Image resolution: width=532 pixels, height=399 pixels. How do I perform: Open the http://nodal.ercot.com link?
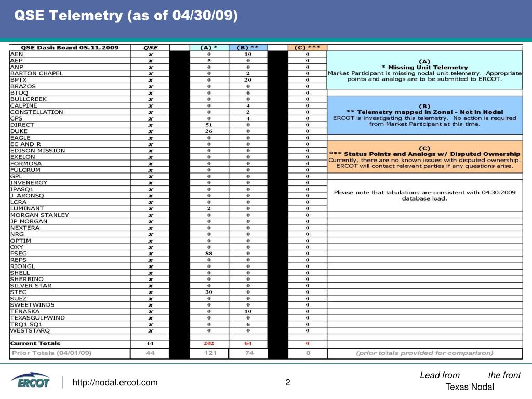click(115, 383)
